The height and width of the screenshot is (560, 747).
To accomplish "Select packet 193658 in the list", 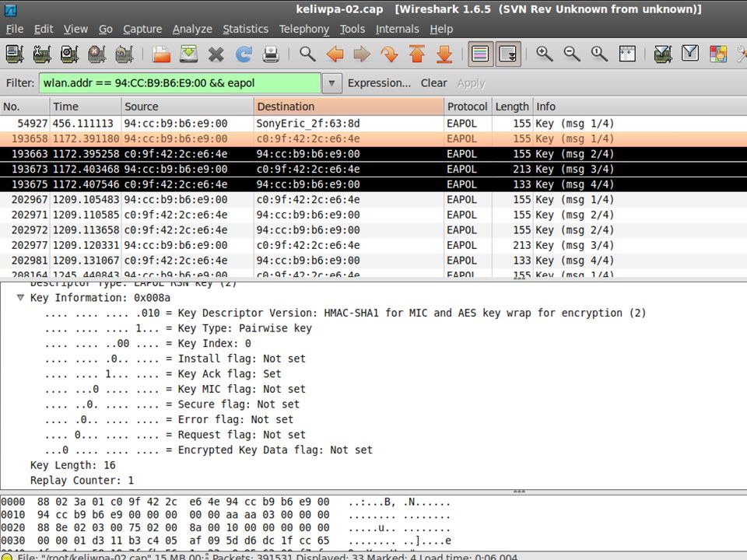I will [x=373, y=139].
